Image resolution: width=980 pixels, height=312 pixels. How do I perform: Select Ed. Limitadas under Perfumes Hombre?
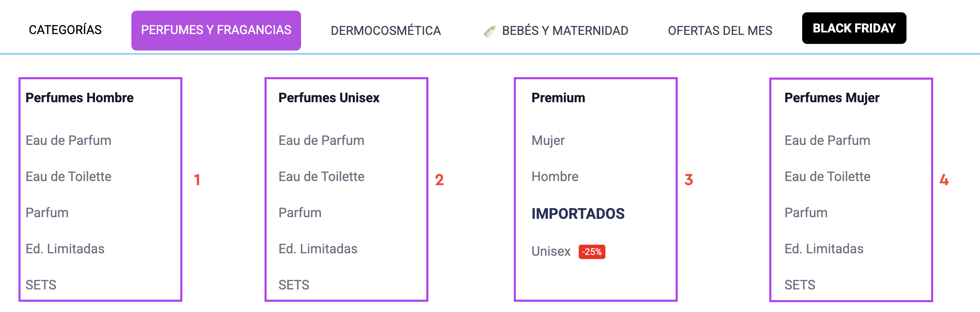[x=65, y=249]
